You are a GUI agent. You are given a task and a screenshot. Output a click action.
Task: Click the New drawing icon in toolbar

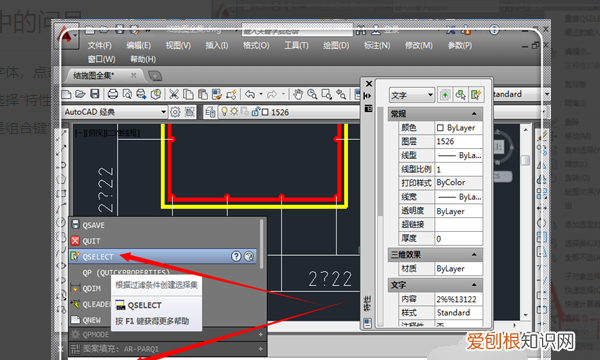[x=67, y=94]
